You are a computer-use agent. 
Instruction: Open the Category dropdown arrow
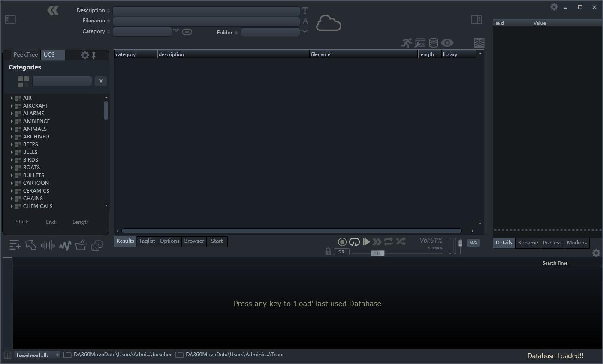[176, 30]
